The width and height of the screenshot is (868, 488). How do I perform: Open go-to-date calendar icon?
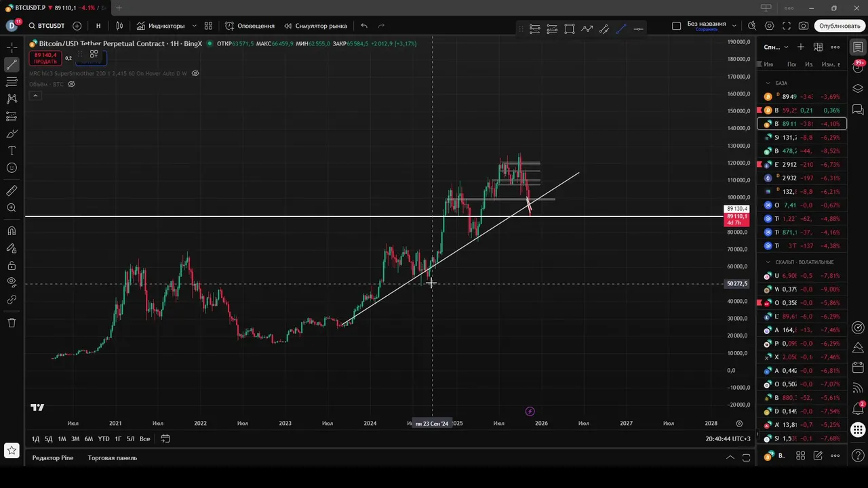165,439
